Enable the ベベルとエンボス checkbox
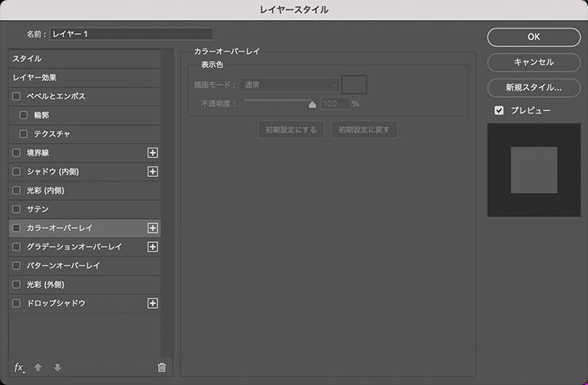Image resolution: width=588 pixels, height=385 pixels. click(x=17, y=96)
